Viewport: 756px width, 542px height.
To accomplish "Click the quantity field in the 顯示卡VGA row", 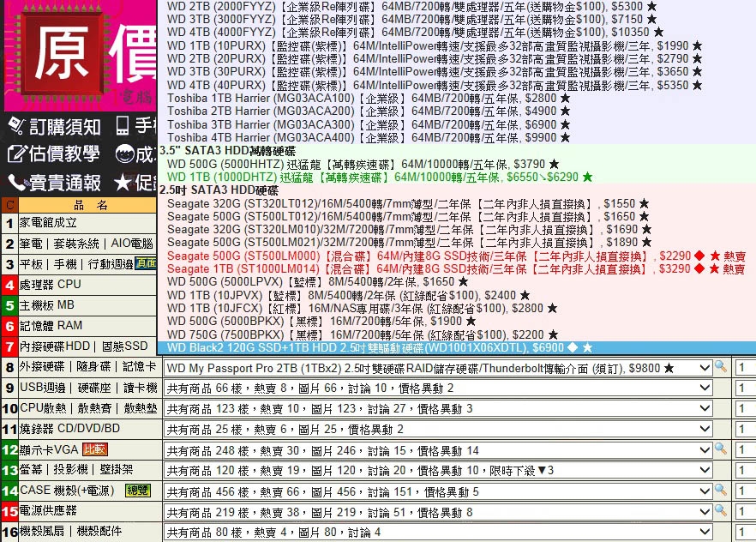I will pos(746,450).
